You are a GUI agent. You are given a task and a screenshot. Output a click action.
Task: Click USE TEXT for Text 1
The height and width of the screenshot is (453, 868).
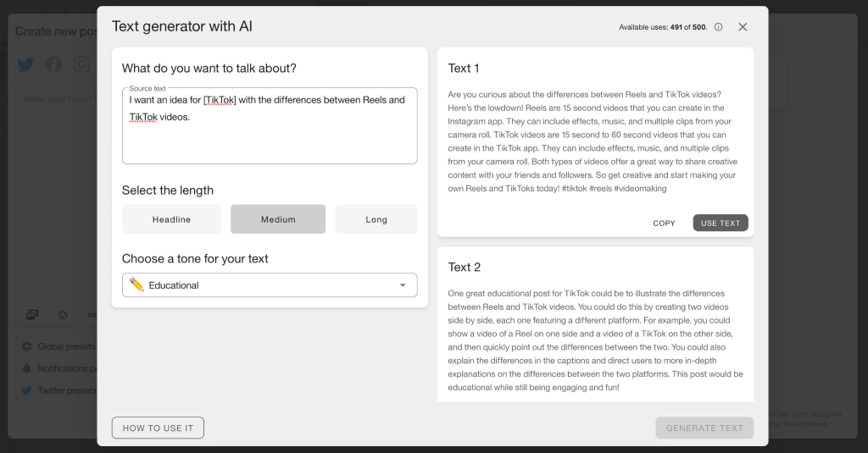click(x=721, y=223)
